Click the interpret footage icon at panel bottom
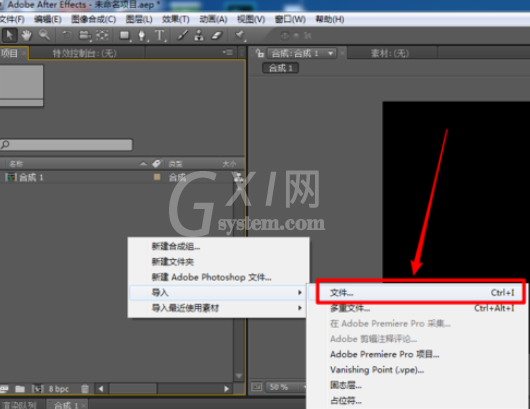The width and height of the screenshot is (530, 409). [4, 389]
